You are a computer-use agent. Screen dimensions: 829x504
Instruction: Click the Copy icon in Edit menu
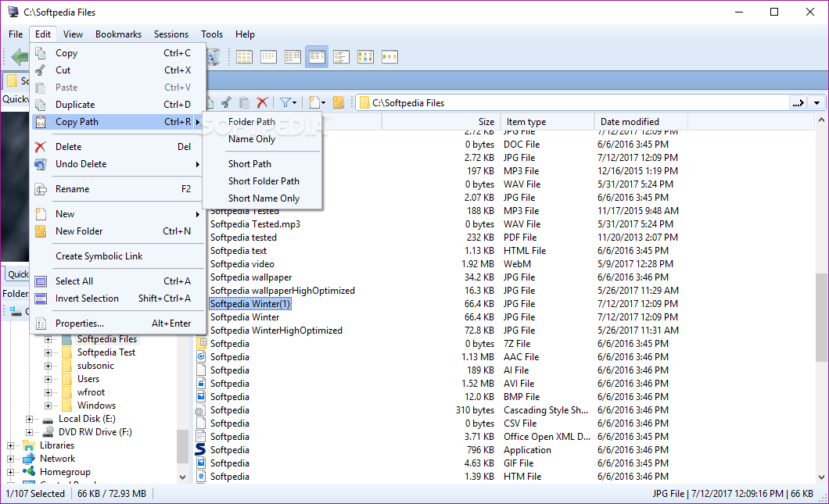(x=41, y=53)
